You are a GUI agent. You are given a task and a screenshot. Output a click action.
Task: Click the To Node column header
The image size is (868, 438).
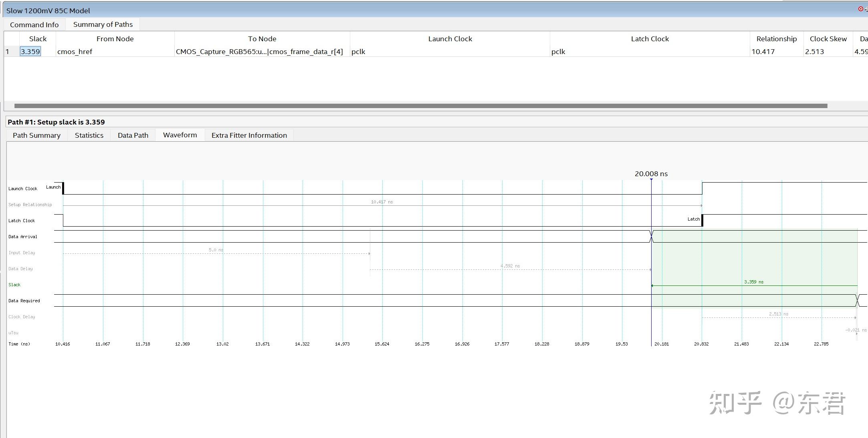[262, 39]
